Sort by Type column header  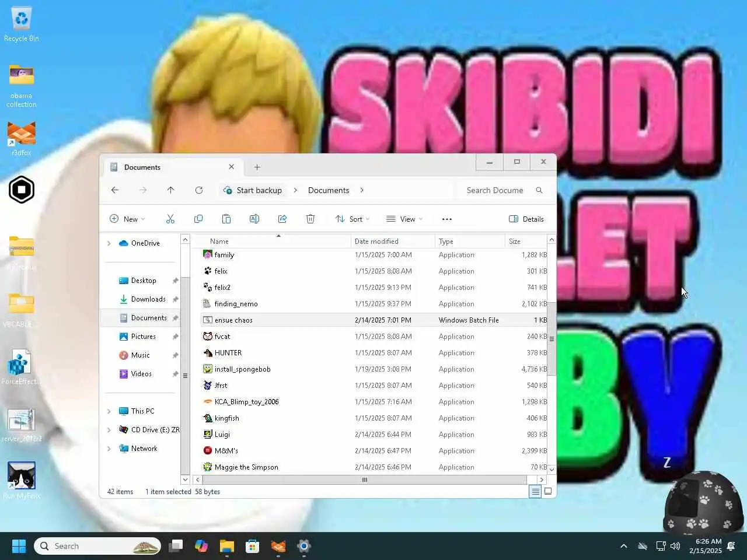(x=470, y=241)
